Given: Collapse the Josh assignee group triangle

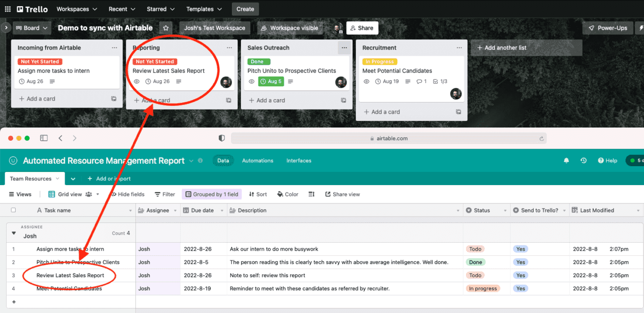Looking at the screenshot, I should pyautogui.click(x=13, y=233).
